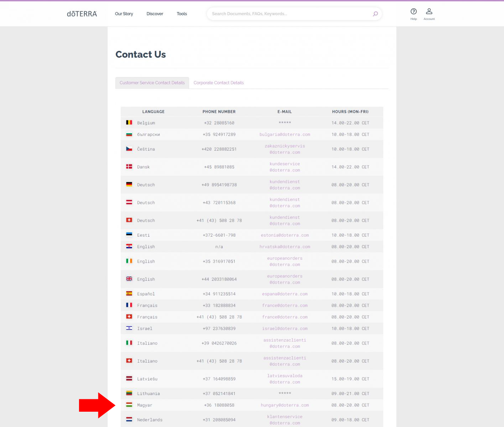The width and height of the screenshot is (504, 427).
Task: Click the Spanish flag beside Español
Action: point(129,294)
